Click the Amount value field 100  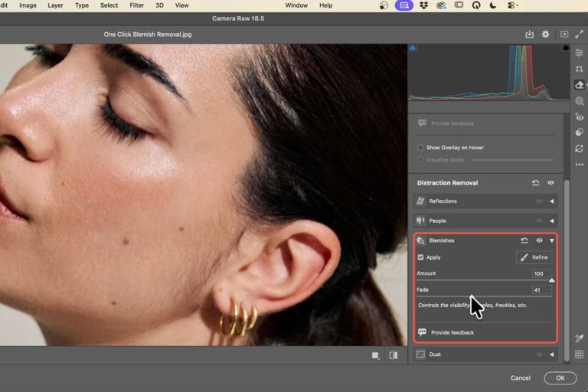[541, 273]
